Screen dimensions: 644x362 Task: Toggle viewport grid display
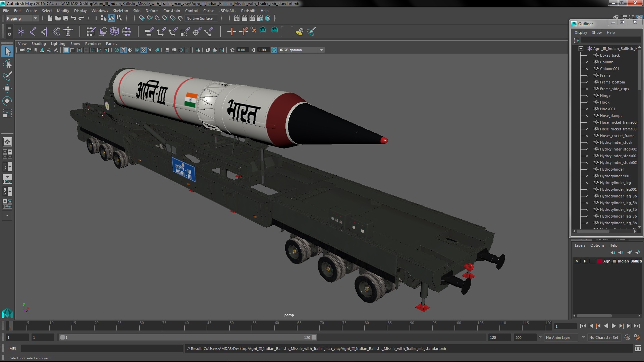click(66, 50)
